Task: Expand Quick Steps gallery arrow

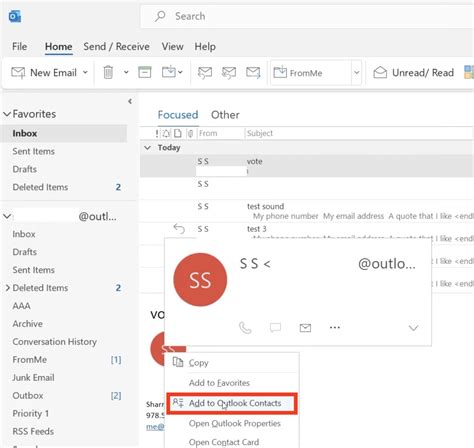Action: click(x=356, y=72)
